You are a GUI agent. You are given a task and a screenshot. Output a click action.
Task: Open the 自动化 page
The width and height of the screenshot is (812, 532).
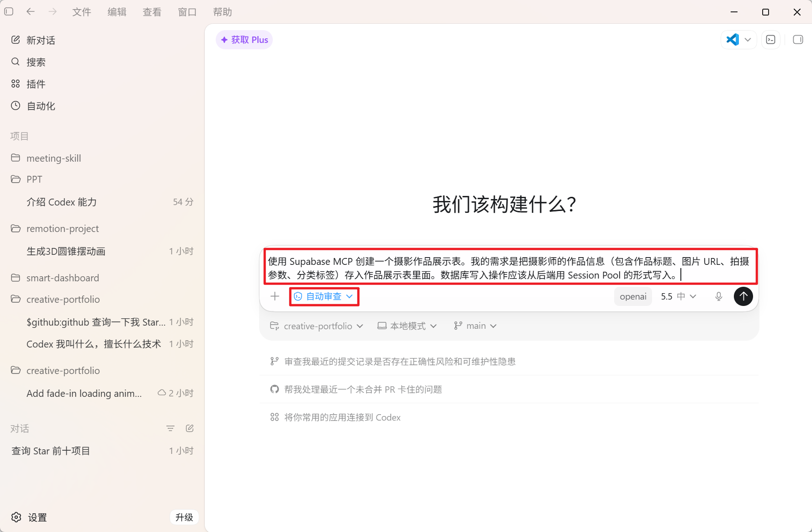102,106
